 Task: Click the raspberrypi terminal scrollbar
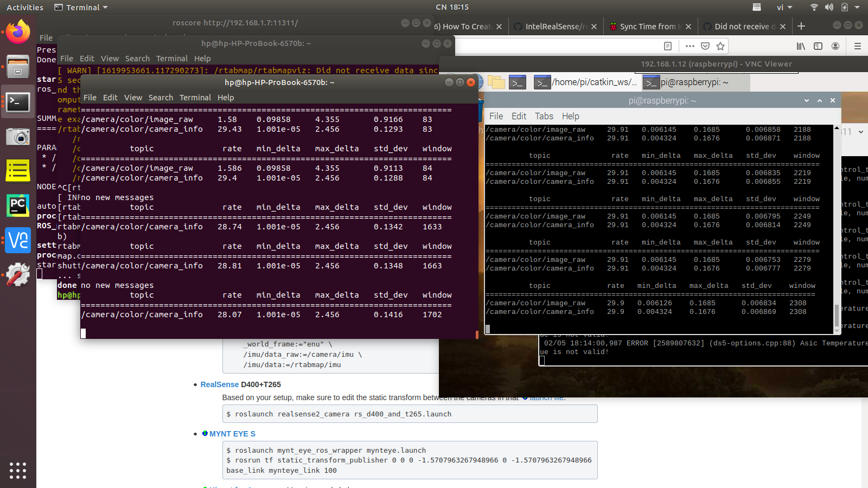point(837,316)
